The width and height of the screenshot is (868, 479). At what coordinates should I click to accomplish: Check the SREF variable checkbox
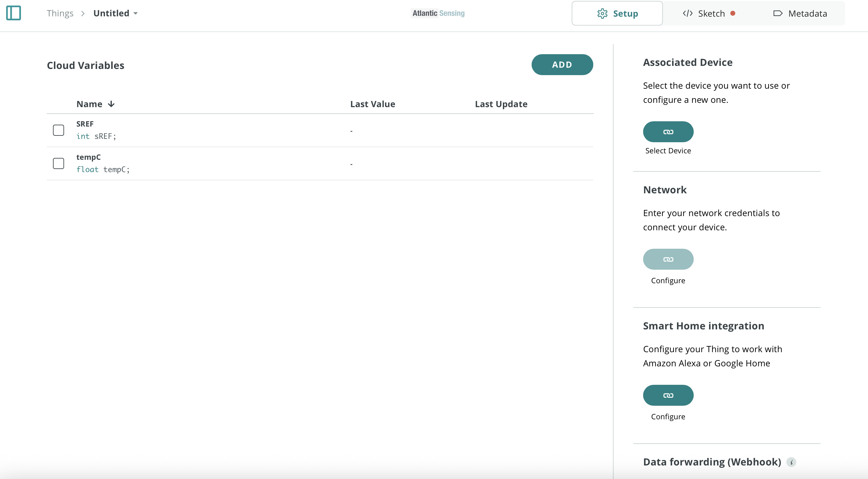coord(59,130)
